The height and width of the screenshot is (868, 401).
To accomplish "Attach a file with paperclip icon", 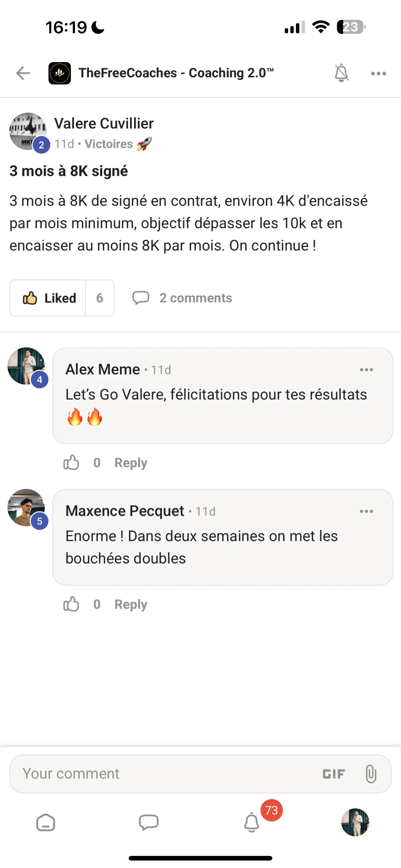I will [x=371, y=774].
